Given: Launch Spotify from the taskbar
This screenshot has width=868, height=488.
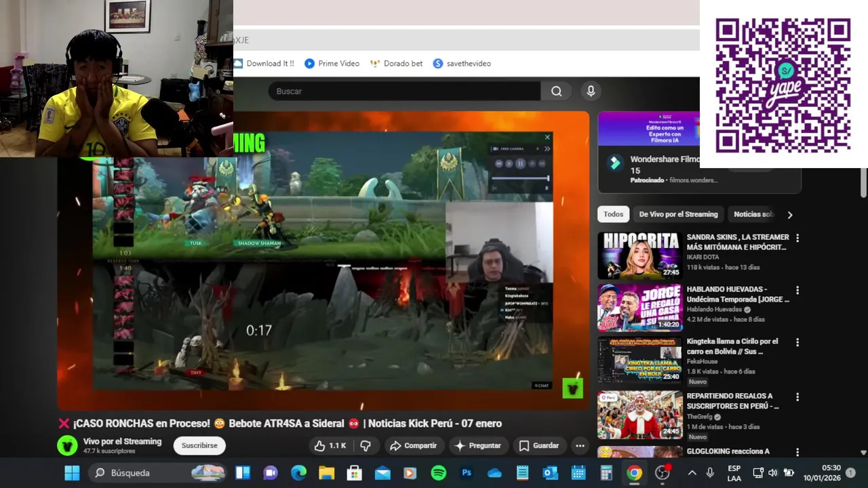Looking at the screenshot, I should (x=439, y=473).
